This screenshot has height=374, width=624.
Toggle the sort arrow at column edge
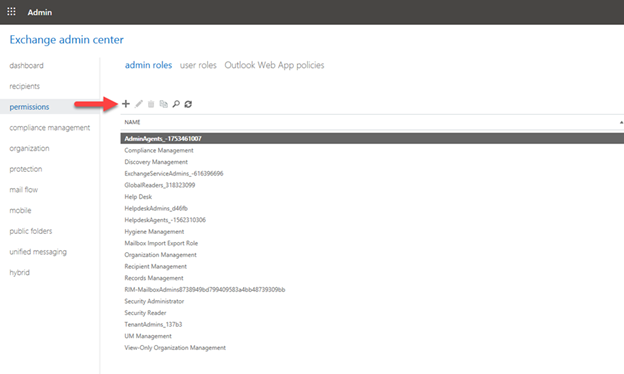pos(621,122)
